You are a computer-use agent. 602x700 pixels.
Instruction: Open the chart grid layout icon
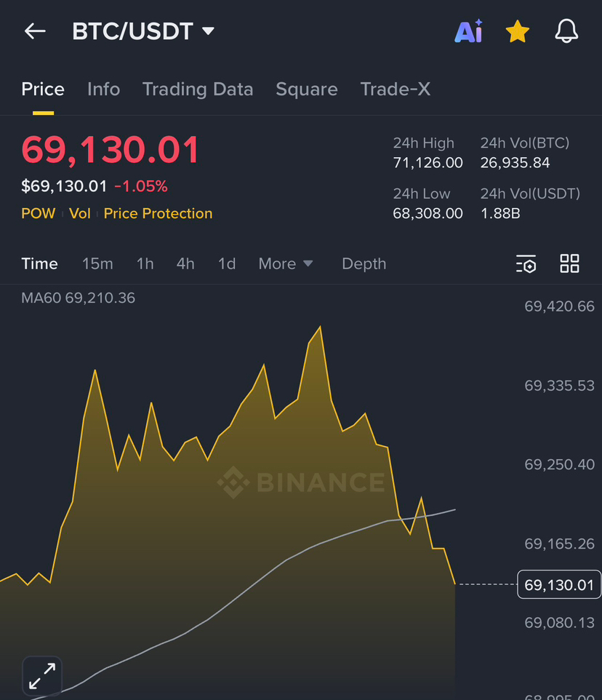click(x=569, y=264)
